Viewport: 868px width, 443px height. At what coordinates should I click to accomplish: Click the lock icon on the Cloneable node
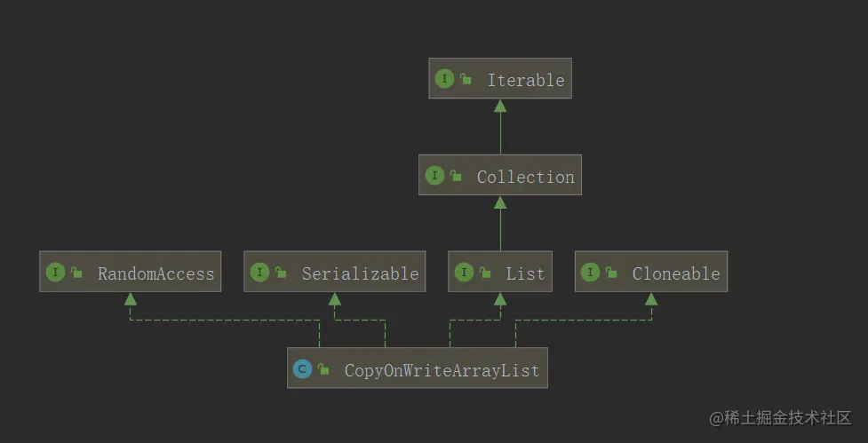611,273
